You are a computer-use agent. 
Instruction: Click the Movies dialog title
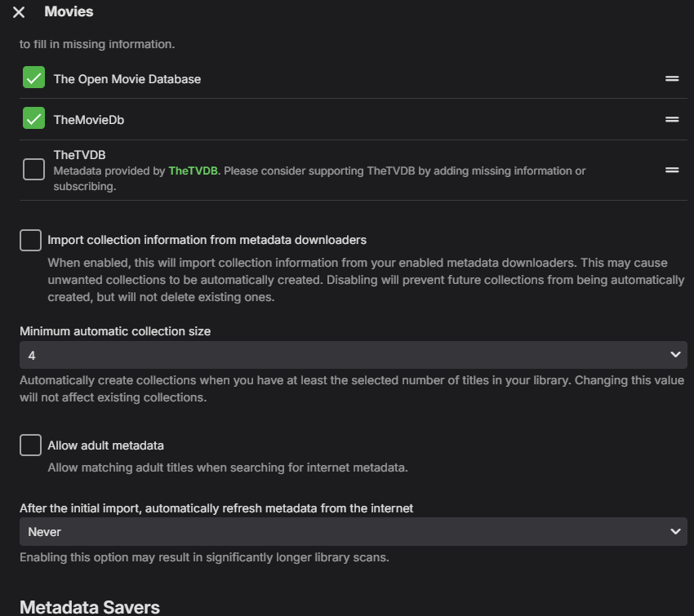pyautogui.click(x=69, y=11)
